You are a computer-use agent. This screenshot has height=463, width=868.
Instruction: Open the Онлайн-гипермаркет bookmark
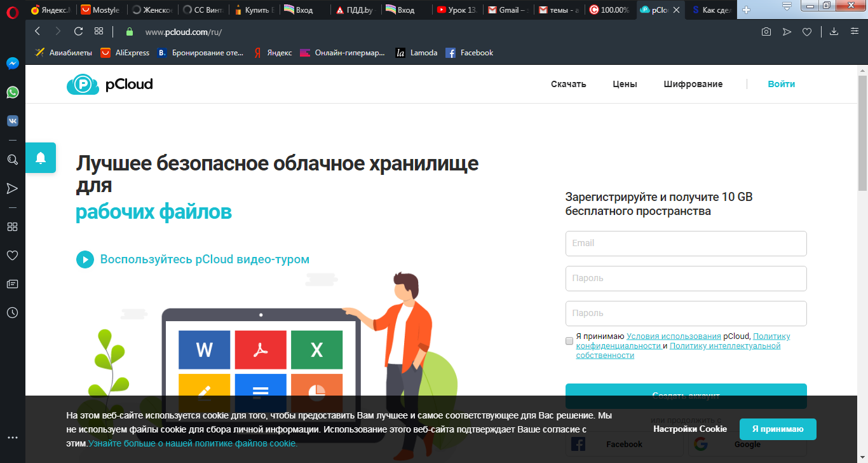click(342, 53)
